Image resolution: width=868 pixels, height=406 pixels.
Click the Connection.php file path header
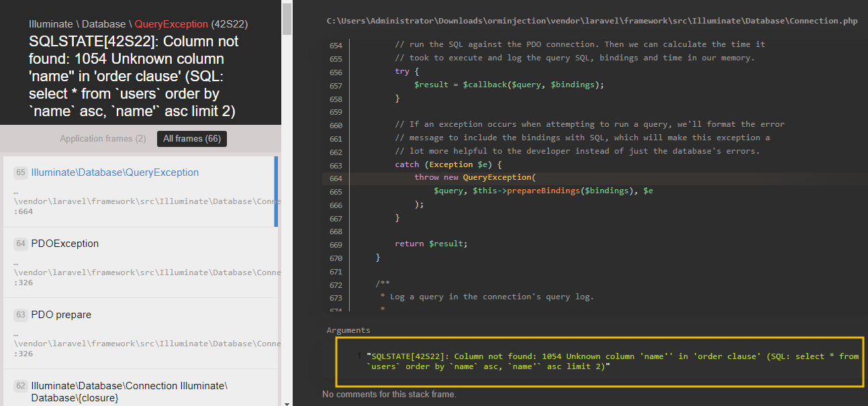click(x=591, y=21)
